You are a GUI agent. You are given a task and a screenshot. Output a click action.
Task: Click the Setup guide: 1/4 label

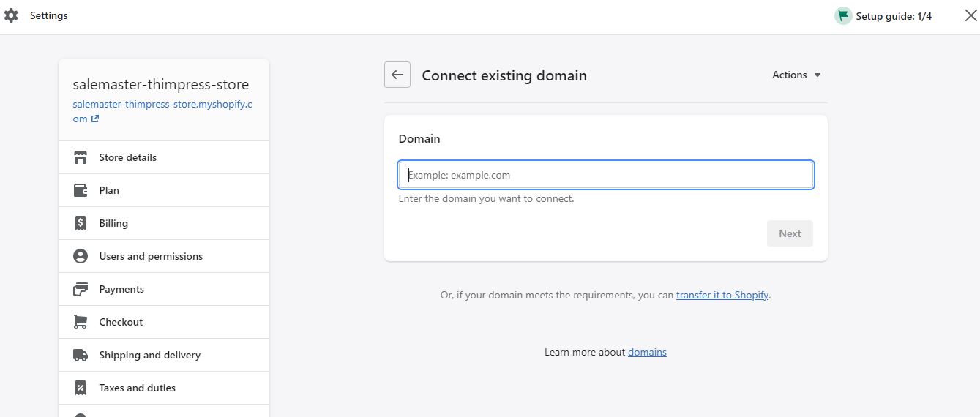(x=894, y=16)
